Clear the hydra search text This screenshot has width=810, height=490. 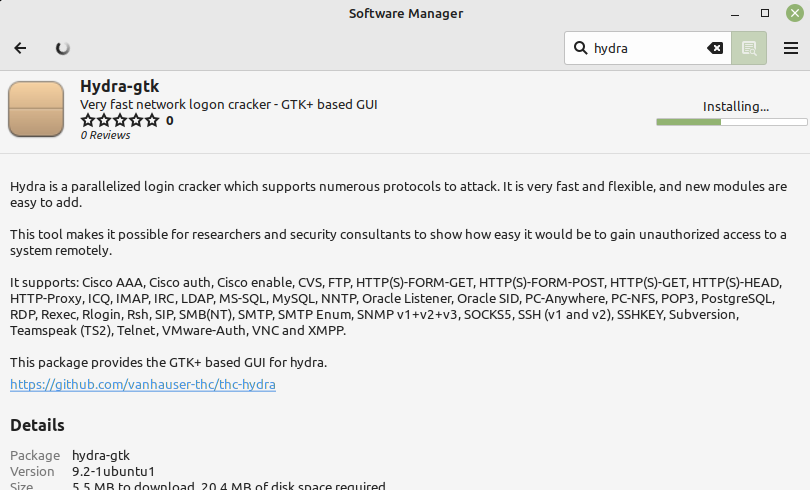715,48
